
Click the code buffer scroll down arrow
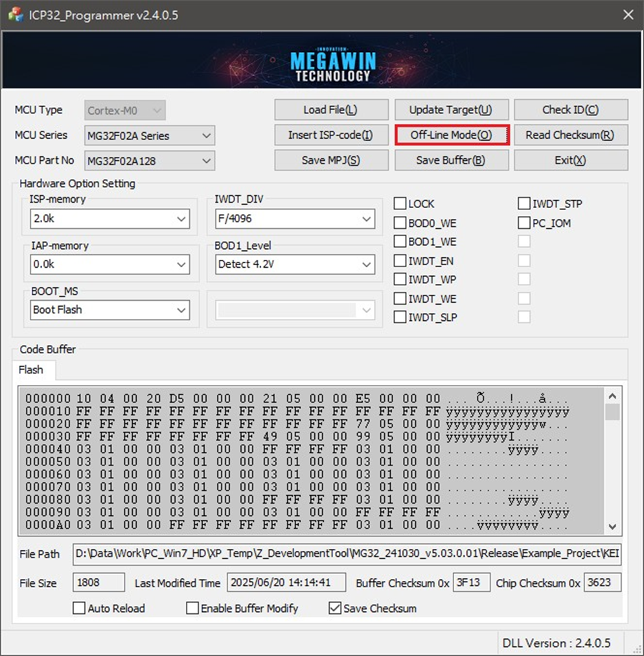click(x=613, y=527)
